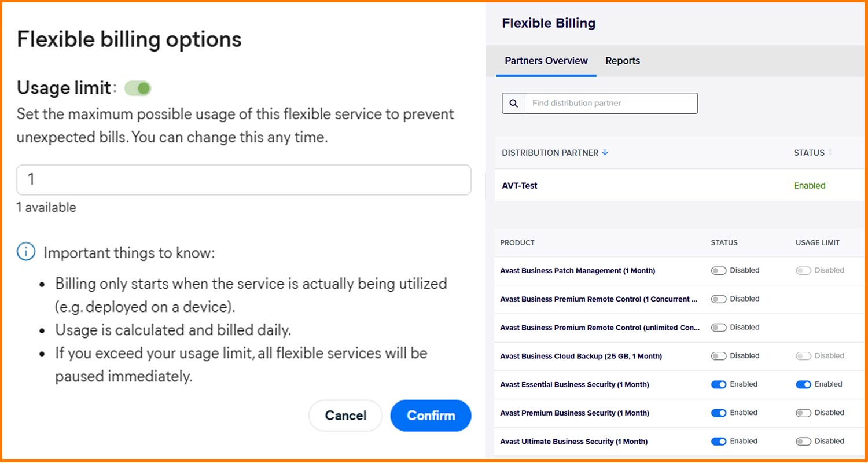
Task: Enable Avast Business Cloud Backup status
Action: click(719, 355)
